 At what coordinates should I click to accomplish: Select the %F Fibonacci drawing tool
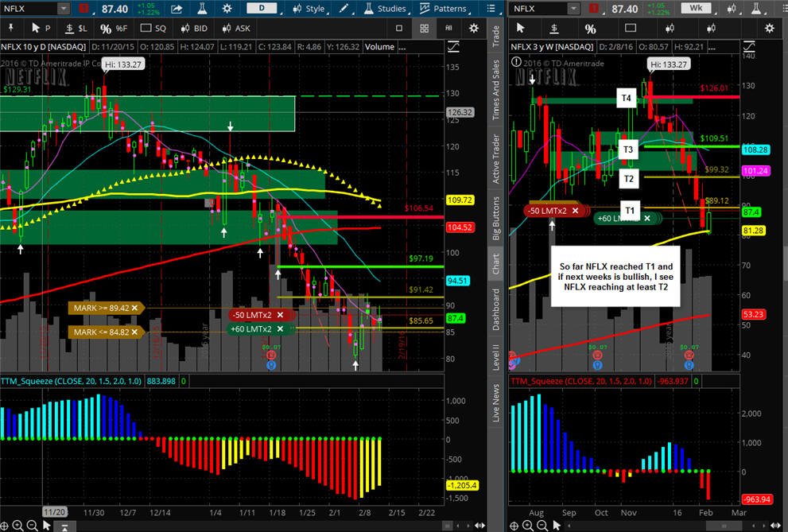click(113, 28)
